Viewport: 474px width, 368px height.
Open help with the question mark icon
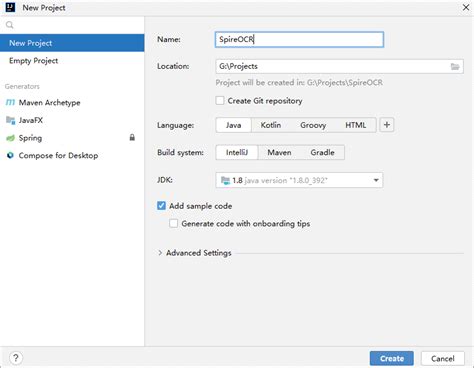coord(16,358)
